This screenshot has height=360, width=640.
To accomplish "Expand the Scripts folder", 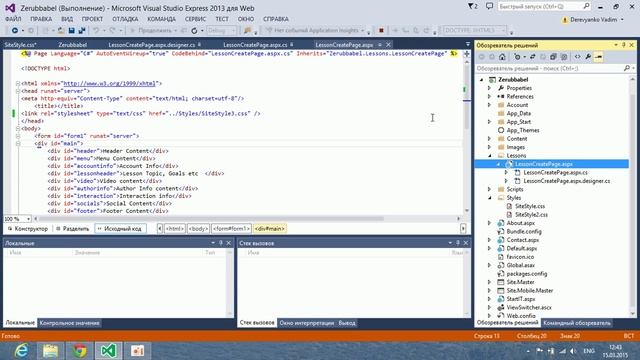I will click(489, 189).
